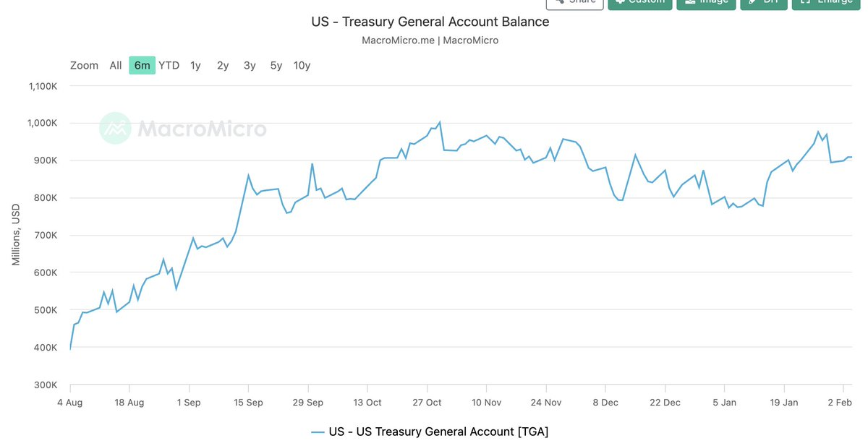This screenshot has width=868, height=446.
Task: Click the 4 Aug x-axis label
Action: tap(69, 403)
